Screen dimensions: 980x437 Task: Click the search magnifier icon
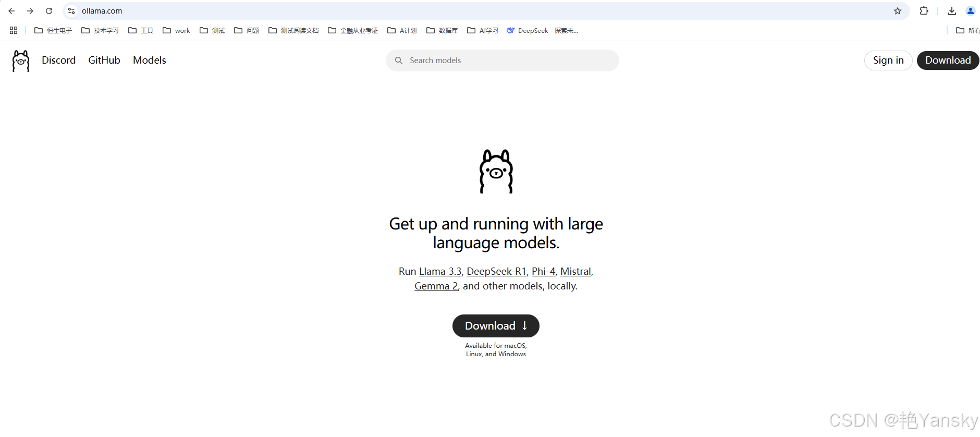point(399,60)
